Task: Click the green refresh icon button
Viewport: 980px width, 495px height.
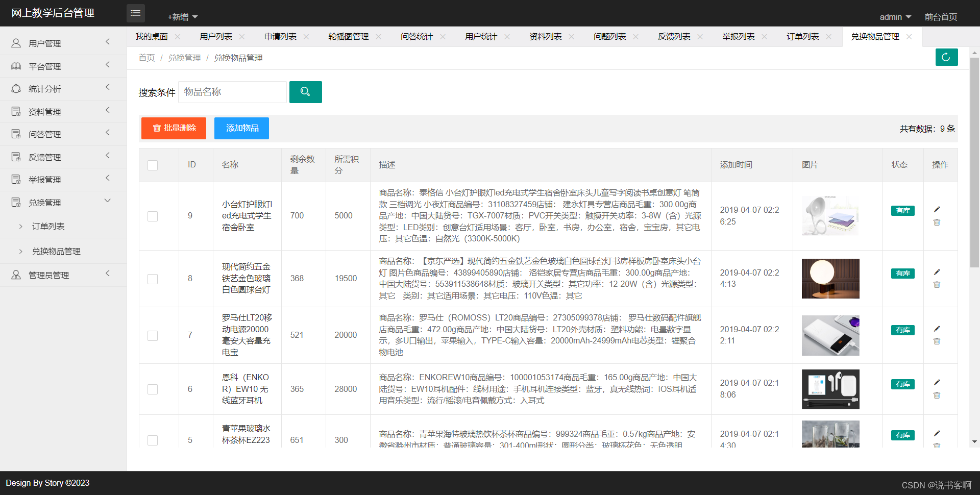Action: coord(946,57)
